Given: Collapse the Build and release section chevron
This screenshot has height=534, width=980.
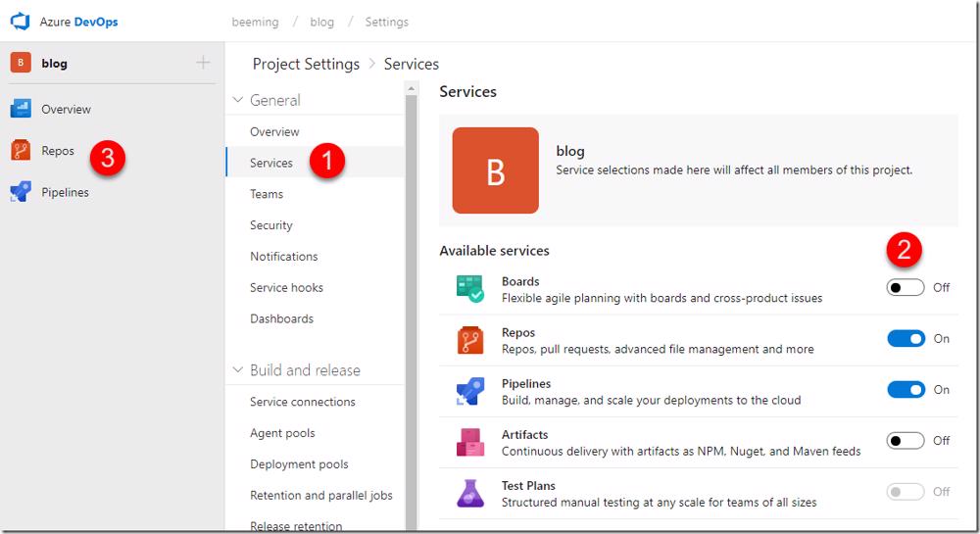Looking at the screenshot, I should 237,369.
